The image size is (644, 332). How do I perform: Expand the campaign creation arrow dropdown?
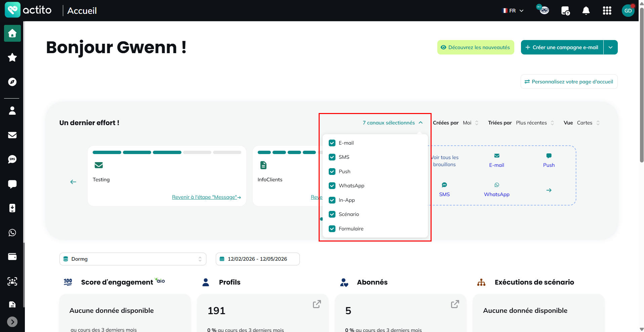click(610, 47)
